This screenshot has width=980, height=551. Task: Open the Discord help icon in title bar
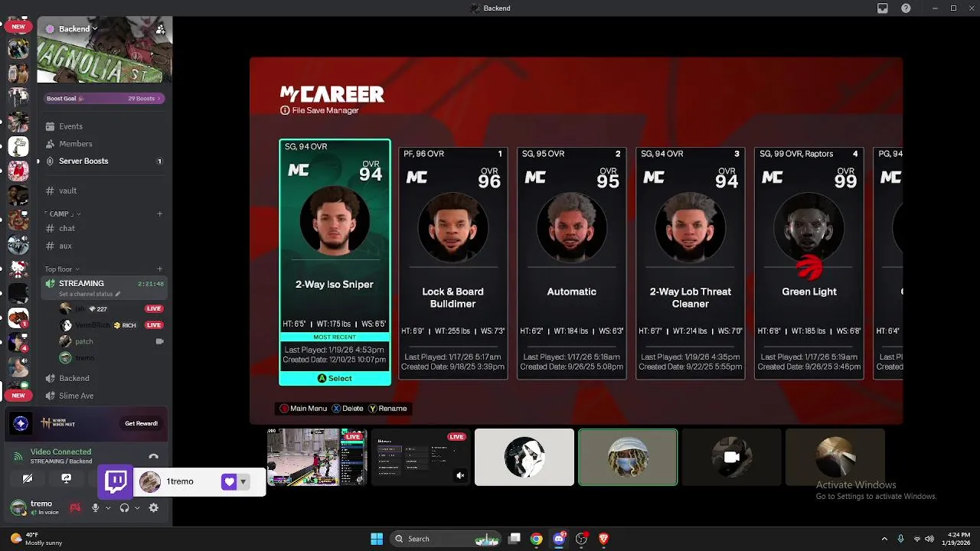pyautogui.click(x=906, y=8)
